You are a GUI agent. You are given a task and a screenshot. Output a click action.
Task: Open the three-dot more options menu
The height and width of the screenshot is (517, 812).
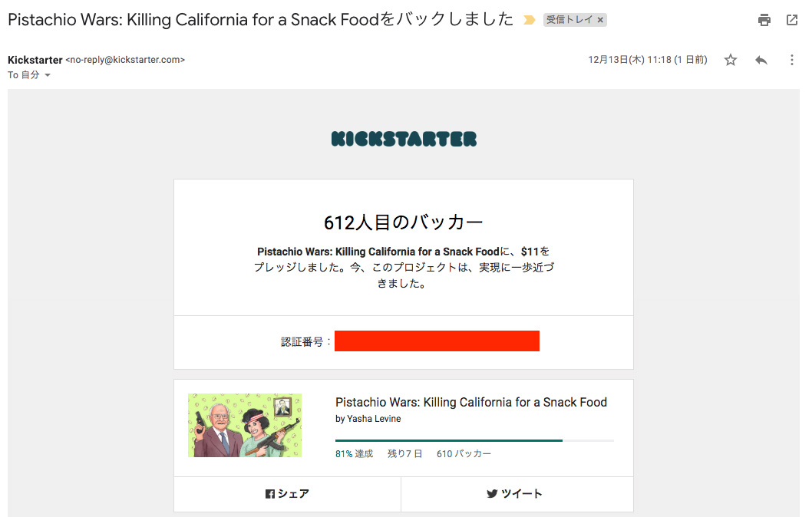pyautogui.click(x=792, y=60)
